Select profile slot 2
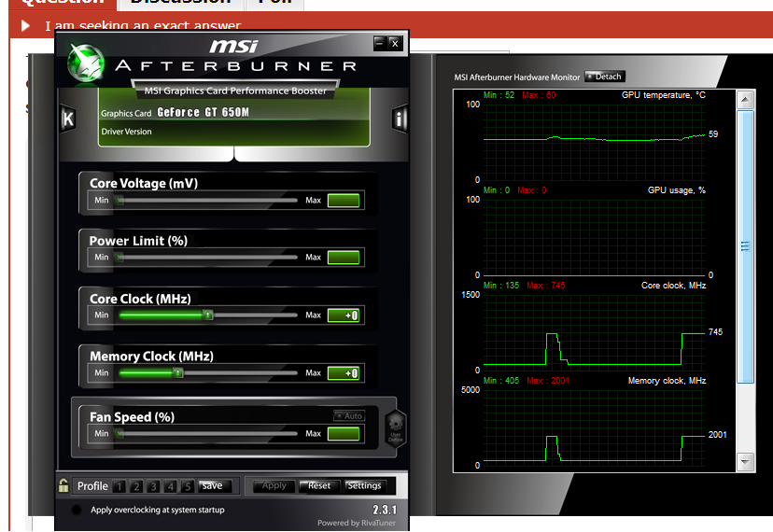Viewport: 773px width, 532px height. pyautogui.click(x=136, y=486)
